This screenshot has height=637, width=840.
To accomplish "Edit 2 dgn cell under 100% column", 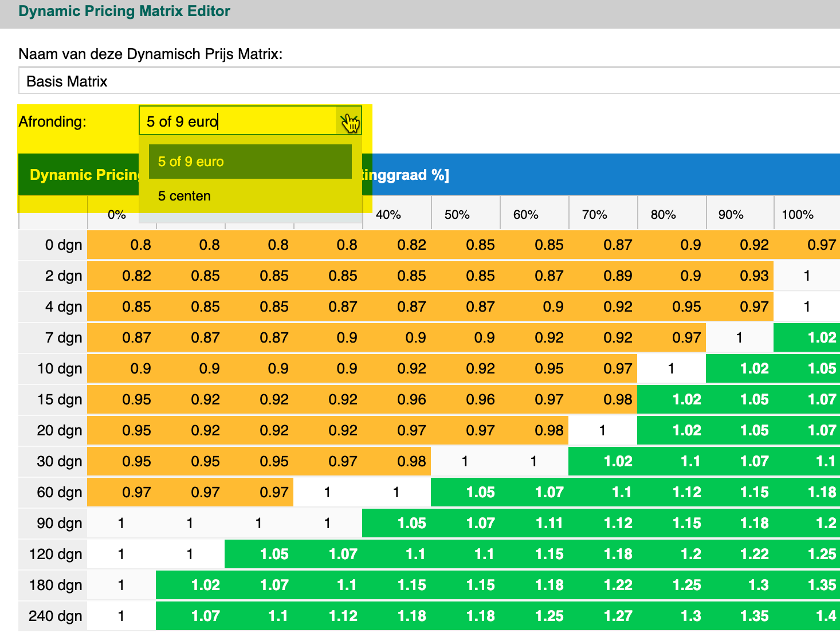I will (x=807, y=276).
